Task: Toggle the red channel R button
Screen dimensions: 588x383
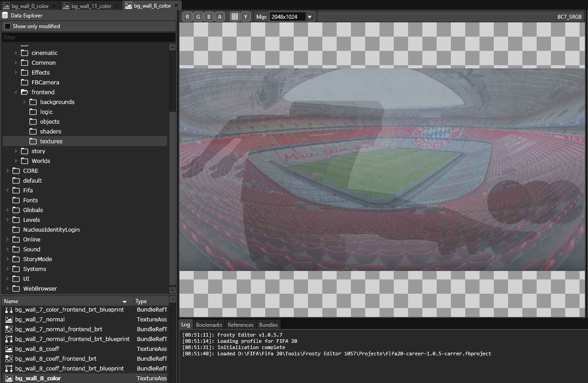Action: click(x=187, y=17)
